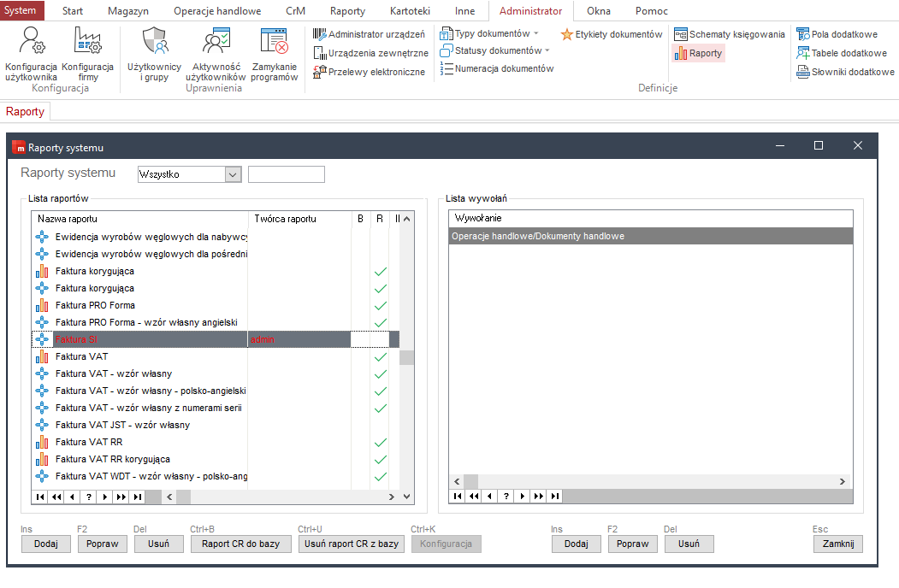Click Operacje handlowe/Dokumenty handlowe entry
This screenshot has width=899, height=588.
click(x=651, y=236)
